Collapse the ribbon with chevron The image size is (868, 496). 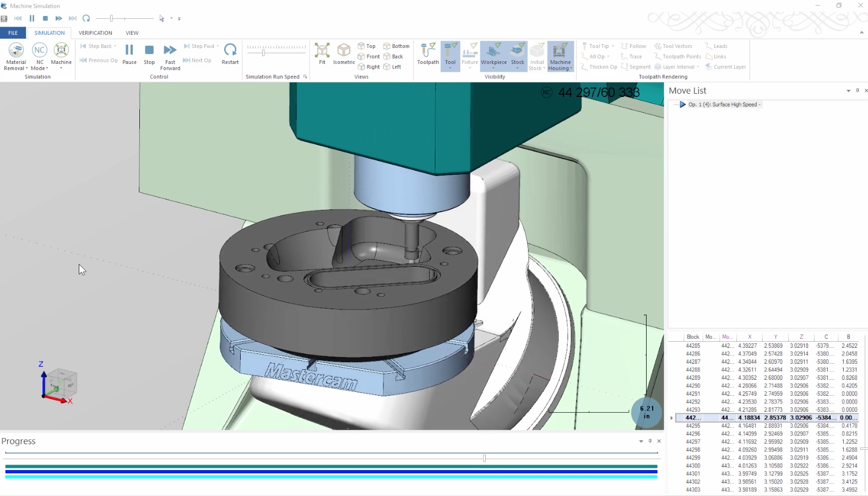861,33
